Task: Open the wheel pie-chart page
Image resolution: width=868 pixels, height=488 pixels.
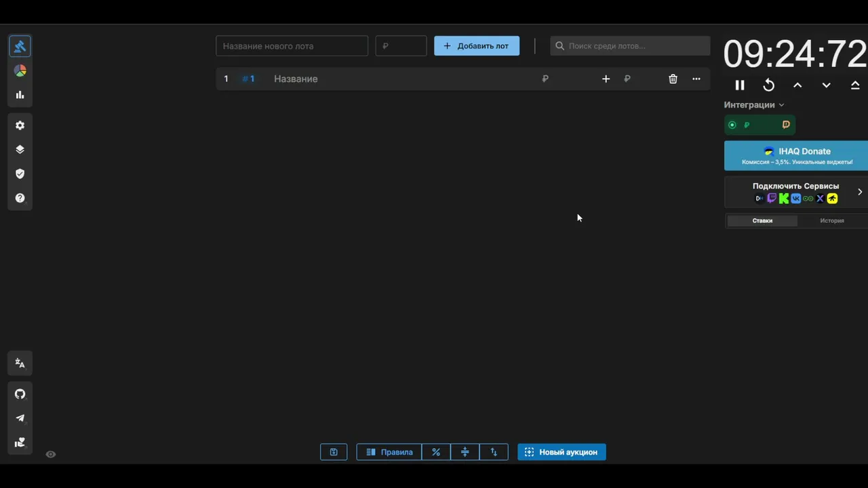Action: click(20, 70)
